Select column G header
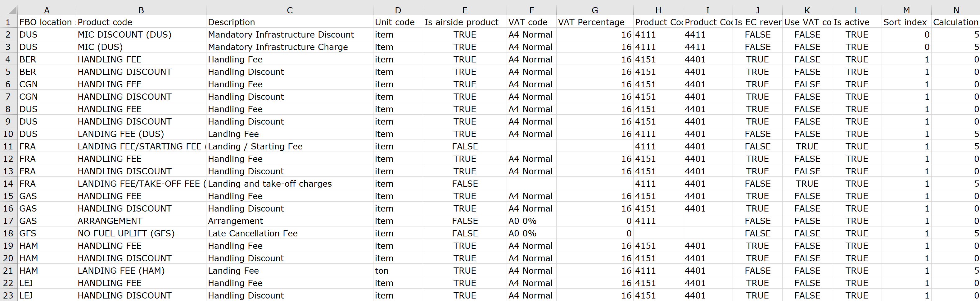The height and width of the screenshot is (301, 980). coord(594,10)
